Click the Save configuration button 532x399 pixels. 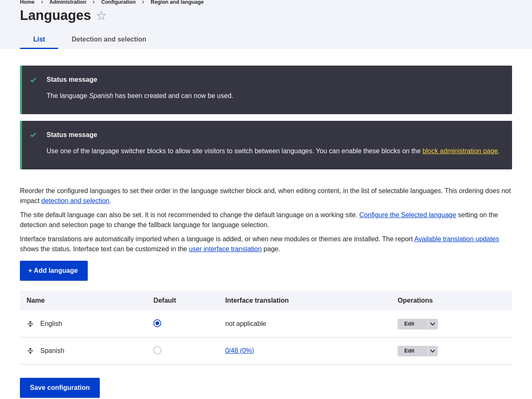[x=59, y=387]
